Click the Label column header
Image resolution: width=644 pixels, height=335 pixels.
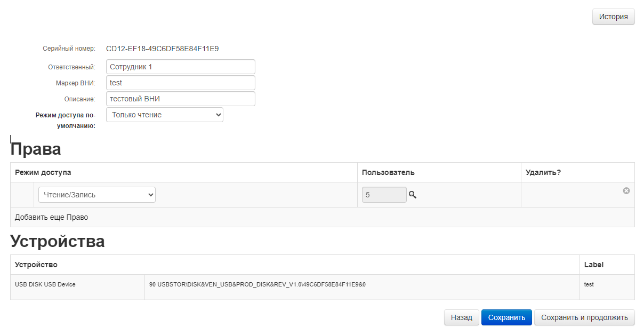[x=593, y=265]
